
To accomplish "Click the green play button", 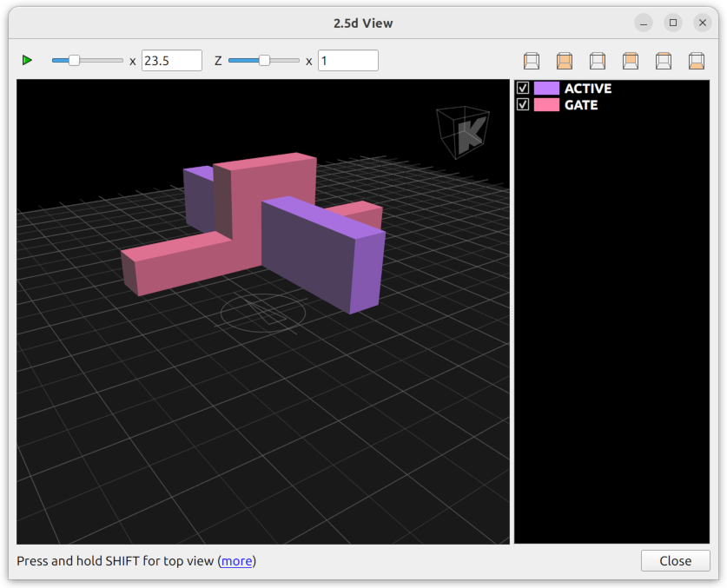I will (x=27, y=60).
